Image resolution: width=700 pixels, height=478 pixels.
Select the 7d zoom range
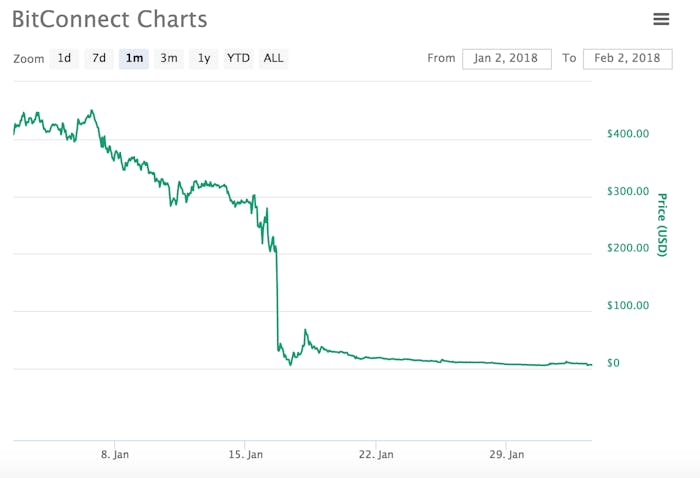click(x=99, y=58)
